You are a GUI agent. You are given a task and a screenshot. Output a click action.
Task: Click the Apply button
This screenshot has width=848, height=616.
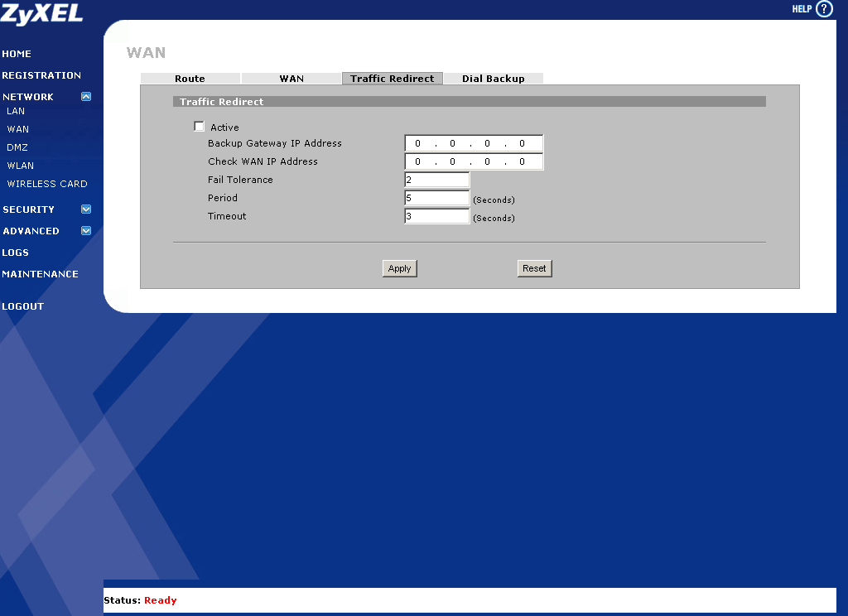(400, 268)
